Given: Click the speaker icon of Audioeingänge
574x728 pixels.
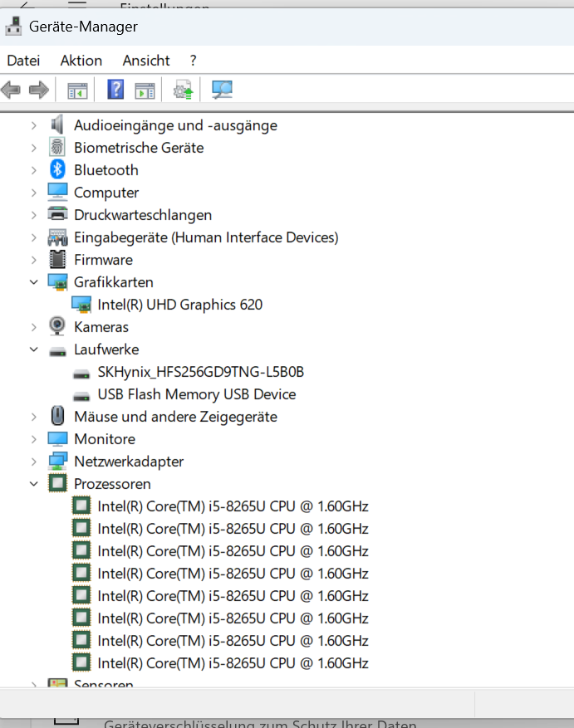Looking at the screenshot, I should click(x=57, y=125).
